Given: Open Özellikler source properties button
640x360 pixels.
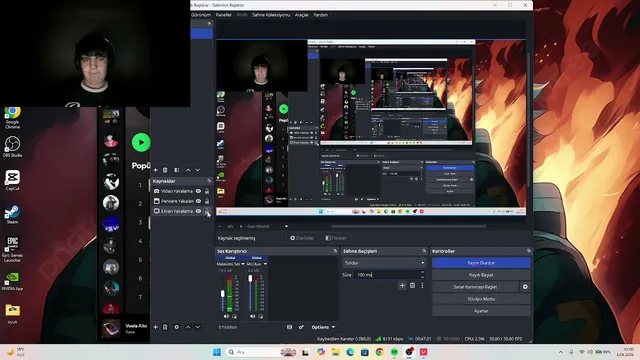Looking at the screenshot, I should [x=302, y=238].
